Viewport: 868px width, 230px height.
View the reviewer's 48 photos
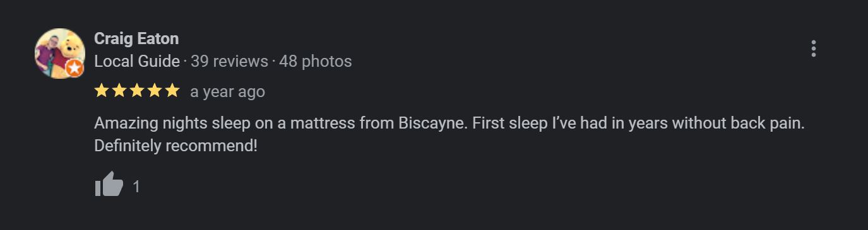point(315,61)
